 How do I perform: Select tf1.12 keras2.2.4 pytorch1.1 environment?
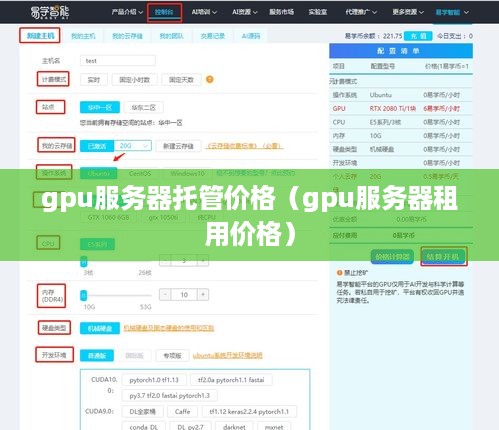pos(249,412)
